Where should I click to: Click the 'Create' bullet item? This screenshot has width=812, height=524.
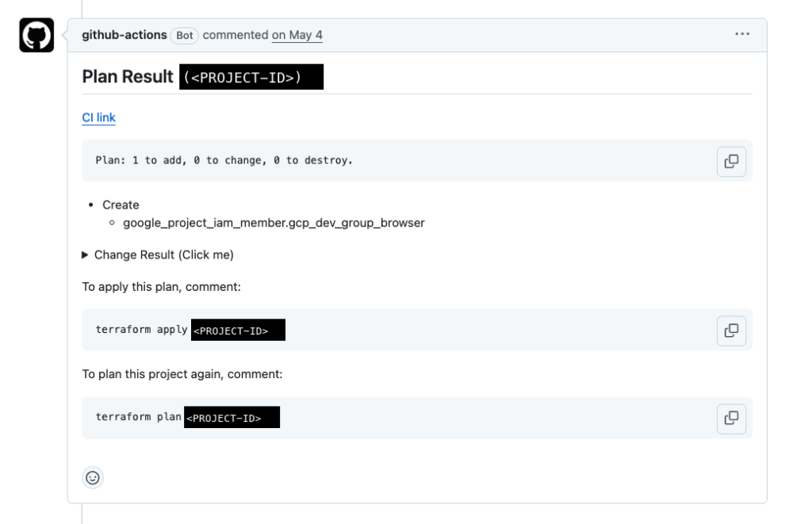tap(121, 205)
